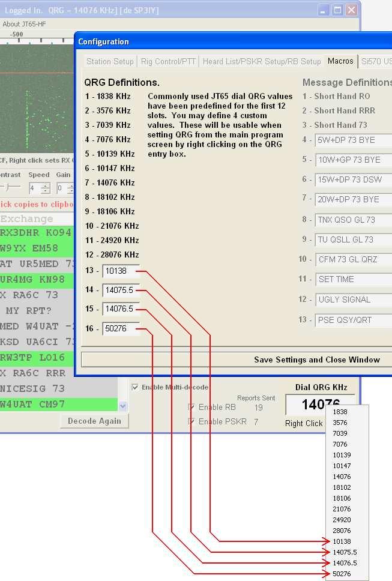The height and width of the screenshot is (581, 392).
Task: Click Save Settings and Close Window button
Action: tap(237, 360)
